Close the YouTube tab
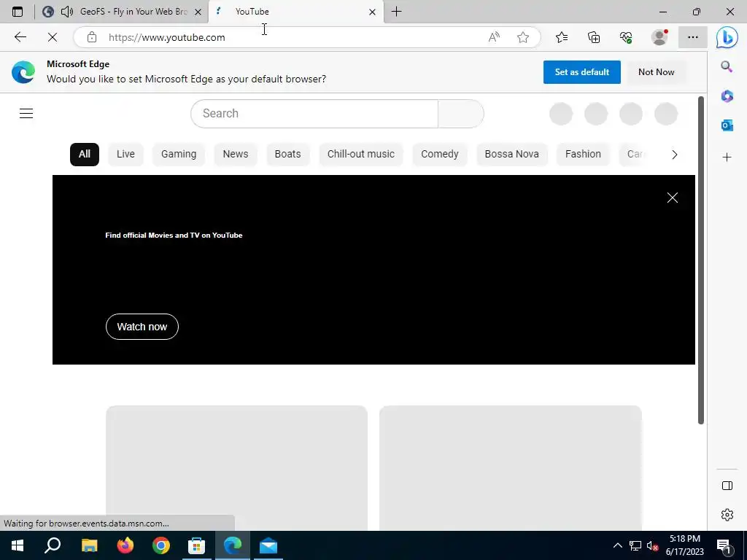747x560 pixels. tap(372, 12)
